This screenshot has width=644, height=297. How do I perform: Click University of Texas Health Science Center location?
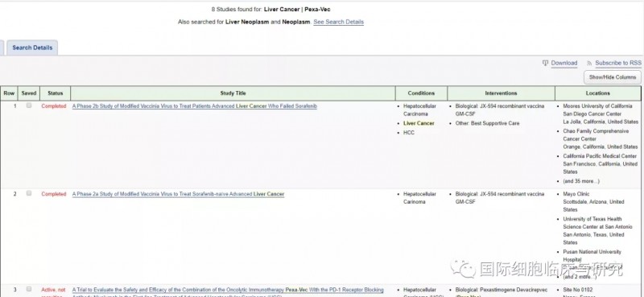tap(597, 231)
